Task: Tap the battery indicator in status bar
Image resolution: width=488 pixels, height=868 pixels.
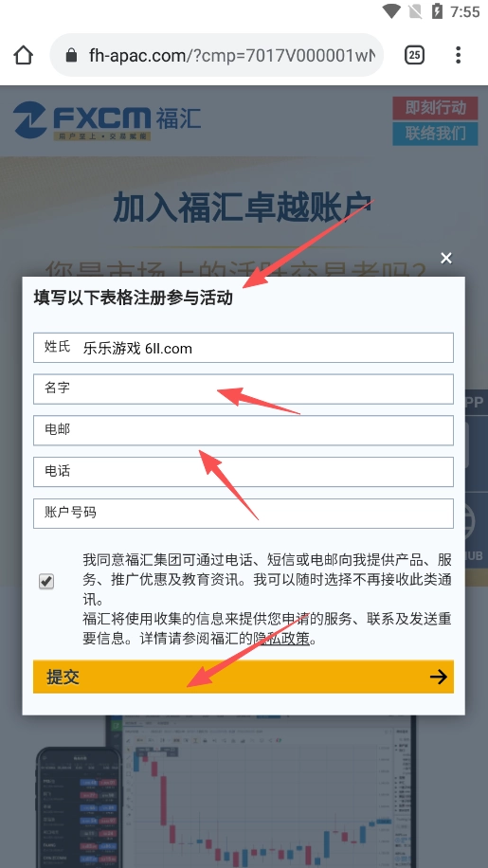Action: click(437, 11)
